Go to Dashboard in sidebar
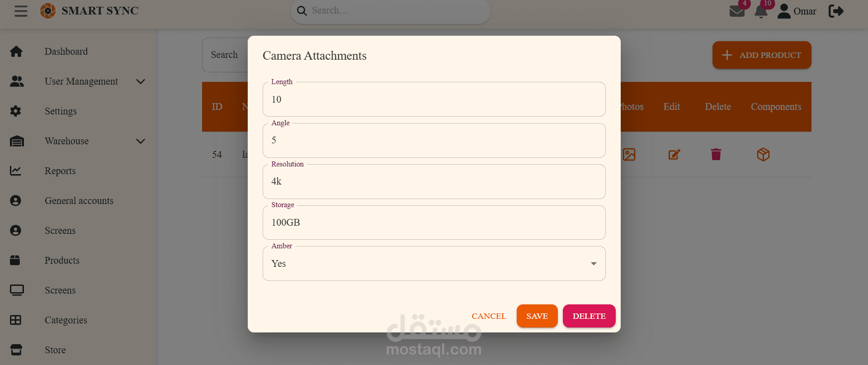Image resolution: width=868 pixels, height=365 pixels. point(66,52)
